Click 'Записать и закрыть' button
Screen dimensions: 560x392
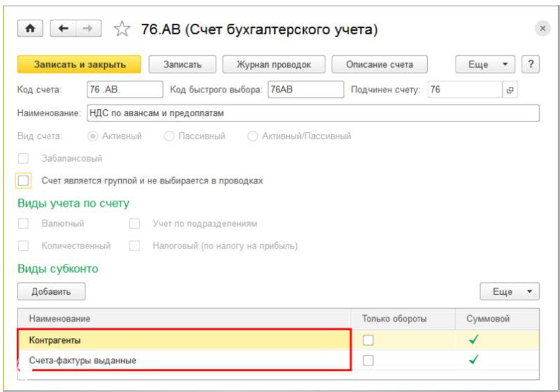[x=79, y=64]
